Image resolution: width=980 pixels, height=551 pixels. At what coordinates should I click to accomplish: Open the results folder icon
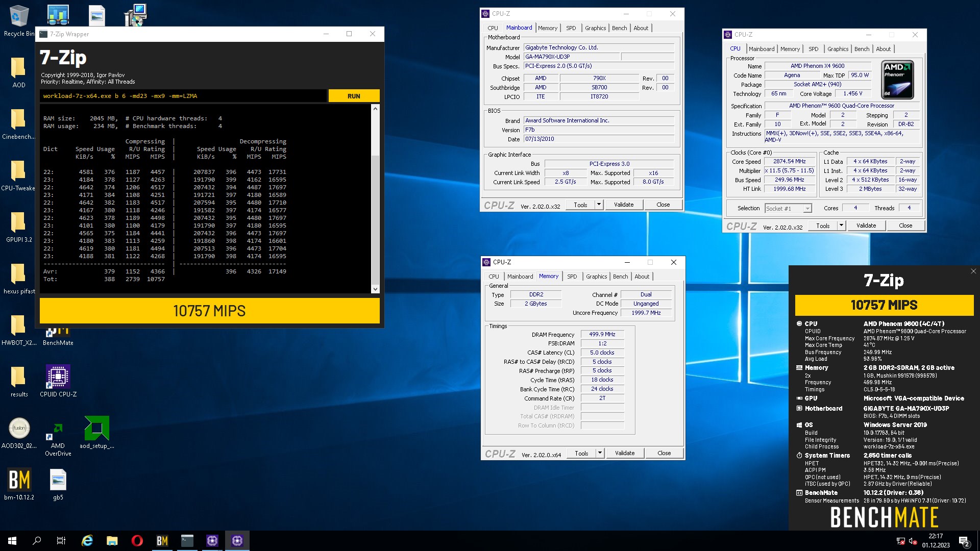(x=19, y=382)
